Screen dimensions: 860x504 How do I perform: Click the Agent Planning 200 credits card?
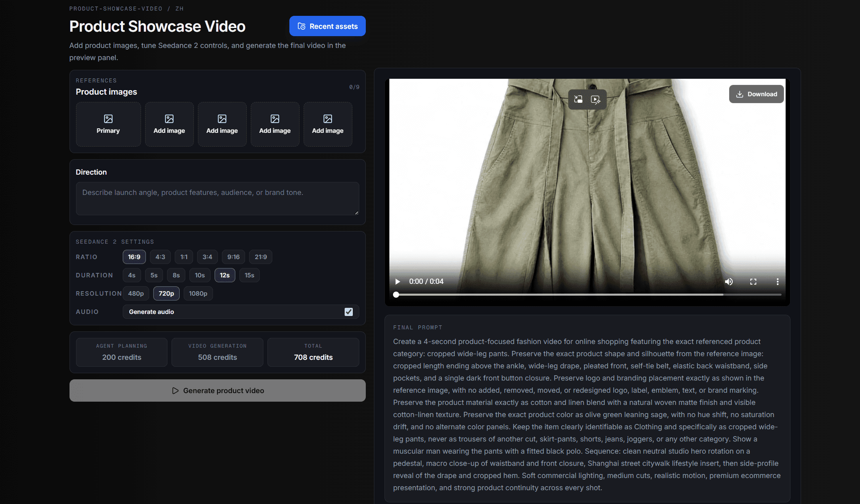[122, 353]
